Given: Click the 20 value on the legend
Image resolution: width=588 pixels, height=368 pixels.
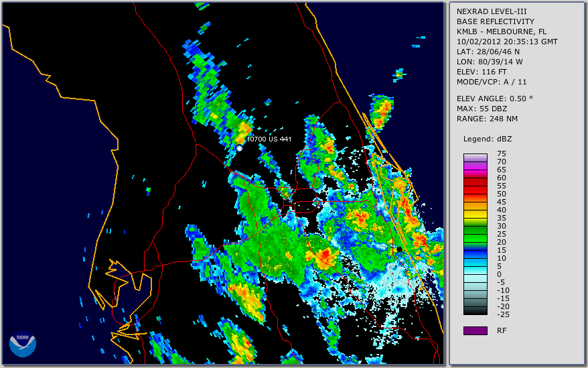Looking at the screenshot, I should pos(502,242).
